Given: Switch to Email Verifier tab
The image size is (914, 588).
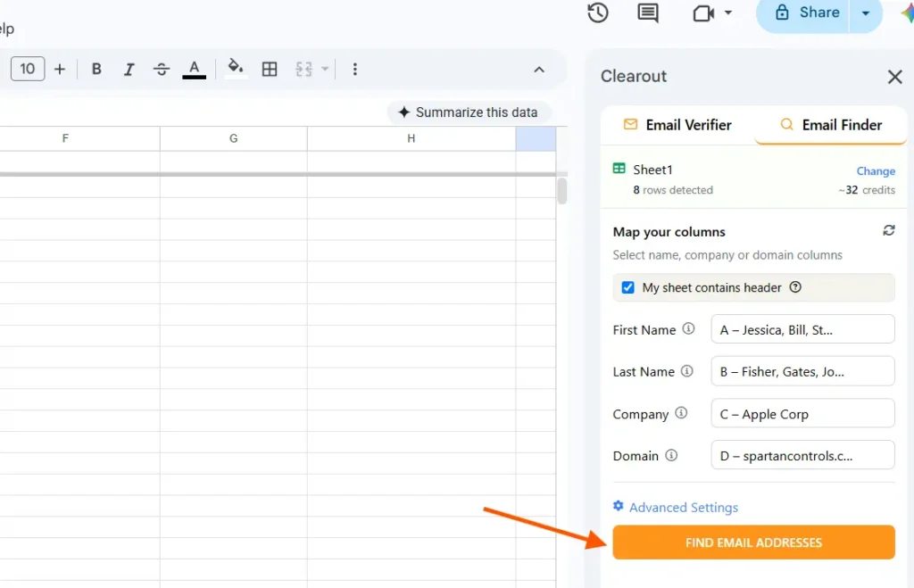Looking at the screenshot, I should (x=677, y=125).
